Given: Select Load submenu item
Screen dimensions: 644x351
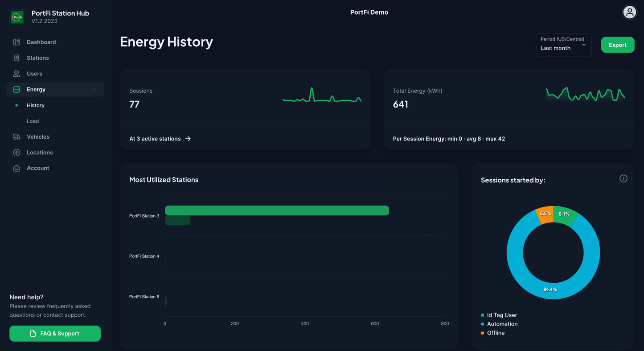Looking at the screenshot, I should (x=33, y=121).
